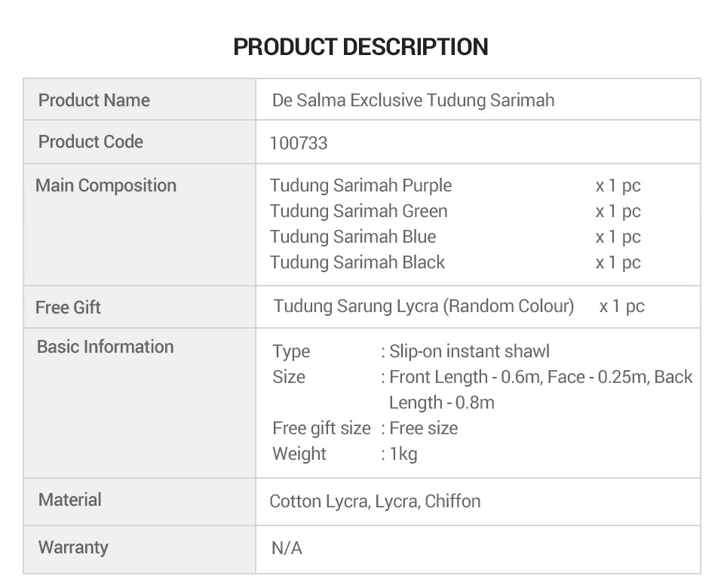This screenshot has width=724, height=588.
Task: Click Tudung Sarimah Blue entry
Action: [x=353, y=237]
